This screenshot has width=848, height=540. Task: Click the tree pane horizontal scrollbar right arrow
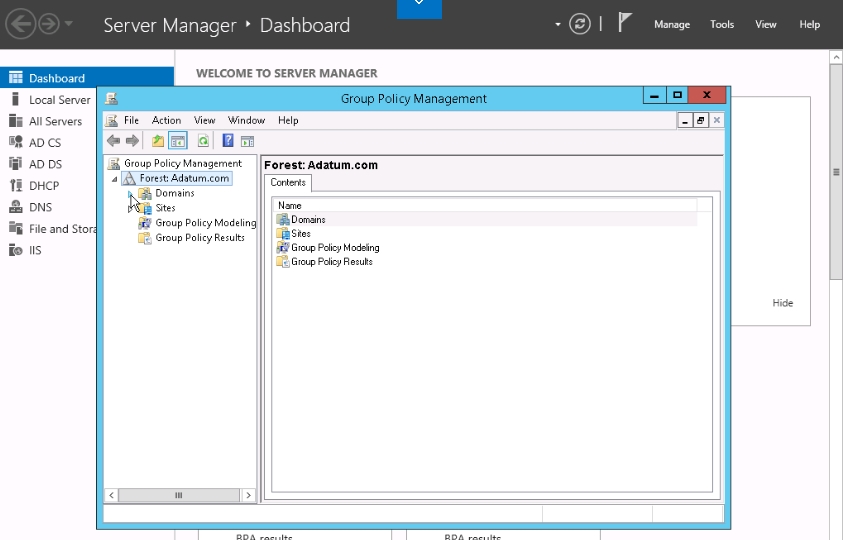click(248, 495)
